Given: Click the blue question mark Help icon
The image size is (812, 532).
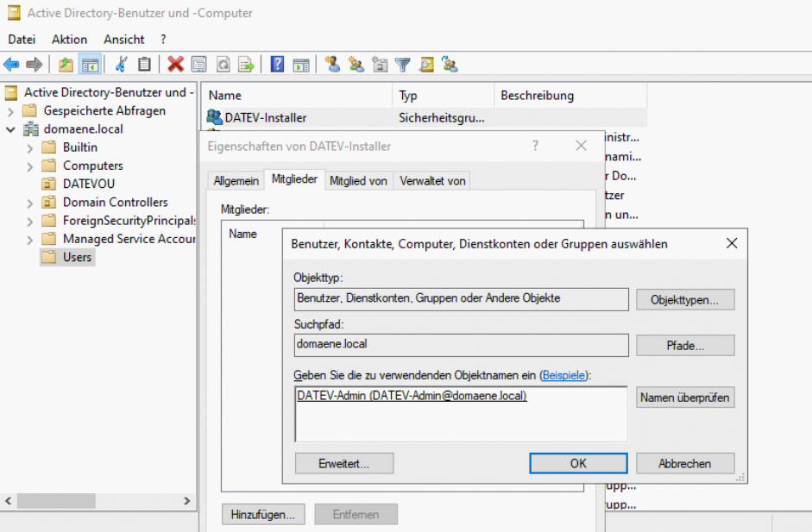Looking at the screenshot, I should pyautogui.click(x=277, y=65).
